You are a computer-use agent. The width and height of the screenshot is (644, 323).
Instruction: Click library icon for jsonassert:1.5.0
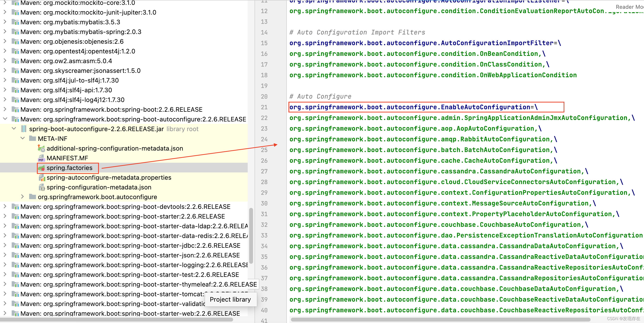pos(15,71)
